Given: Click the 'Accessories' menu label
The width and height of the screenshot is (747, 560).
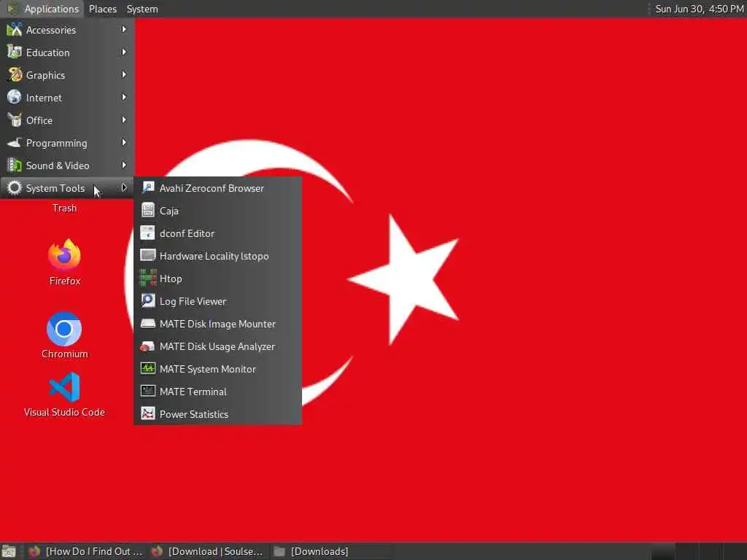Looking at the screenshot, I should point(51,30).
